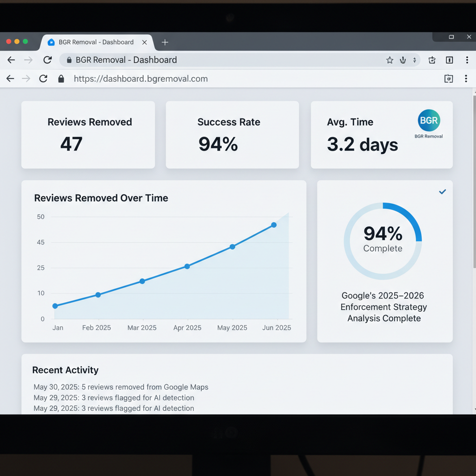Click the Jan data point on the chart

point(55,306)
